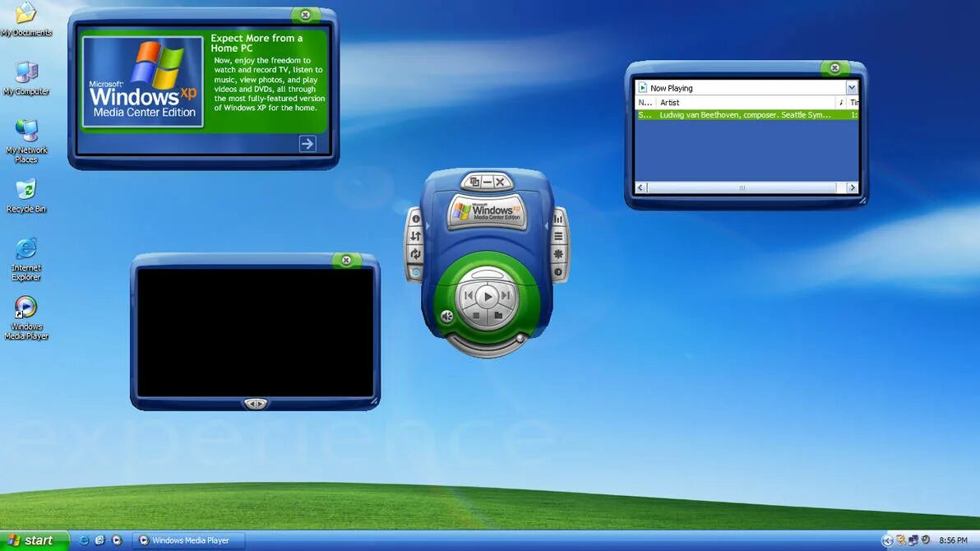Close the video panel with green X
Image resolution: width=980 pixels, height=551 pixels.
(x=345, y=260)
